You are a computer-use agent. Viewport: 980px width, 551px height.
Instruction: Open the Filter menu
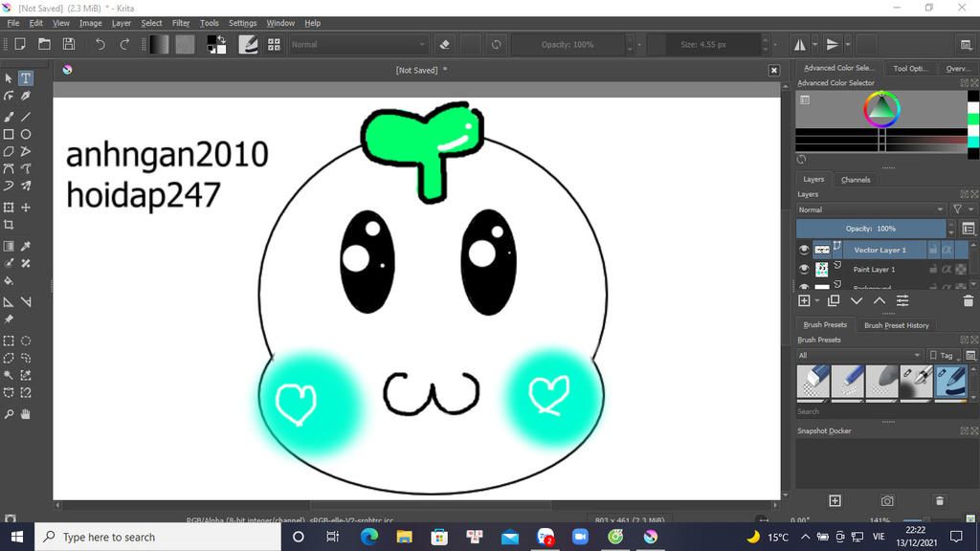[x=181, y=23]
